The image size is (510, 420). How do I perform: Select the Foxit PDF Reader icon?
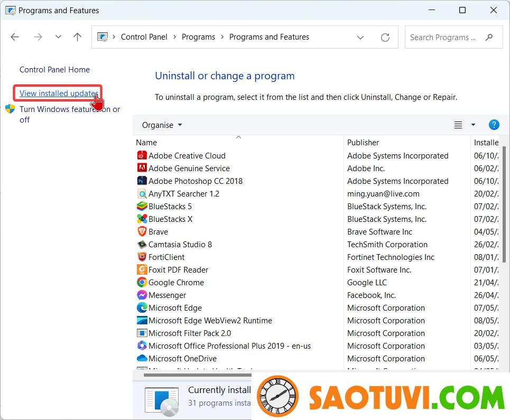142,270
